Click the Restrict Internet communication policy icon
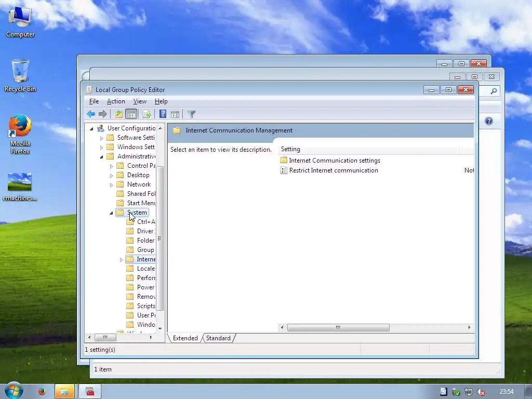This screenshot has height=399, width=532. 284,170
